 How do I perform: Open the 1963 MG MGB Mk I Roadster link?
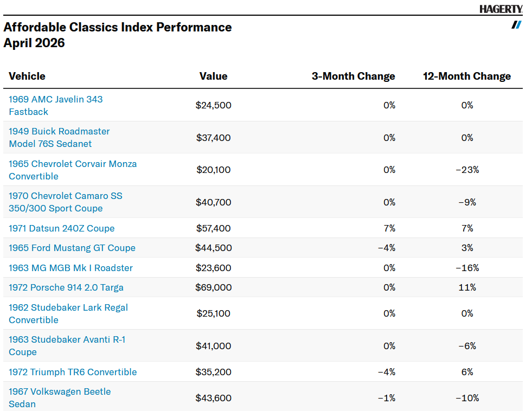[x=70, y=268]
